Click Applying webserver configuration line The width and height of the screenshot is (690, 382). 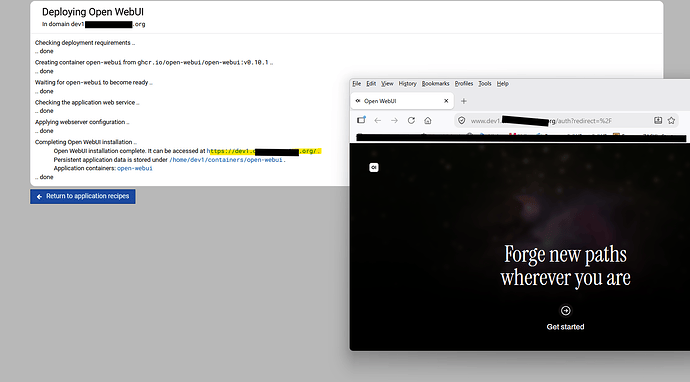pyautogui.click(x=82, y=122)
